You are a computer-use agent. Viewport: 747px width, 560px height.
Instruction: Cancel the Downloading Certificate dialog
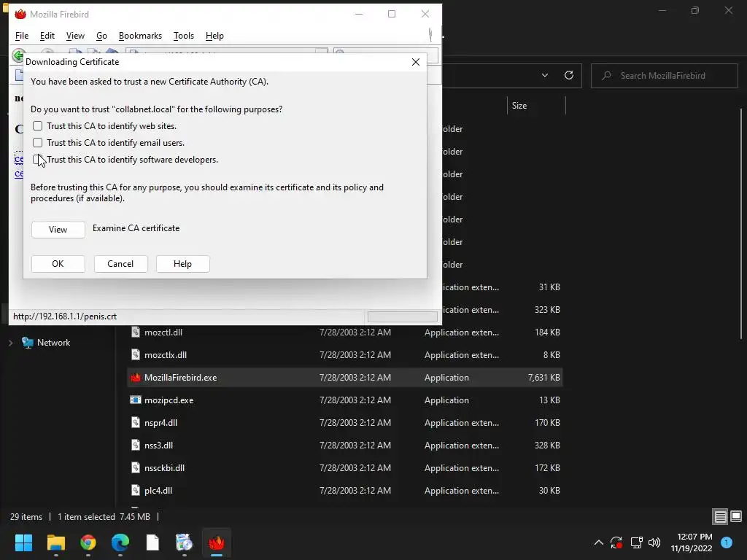(x=120, y=264)
